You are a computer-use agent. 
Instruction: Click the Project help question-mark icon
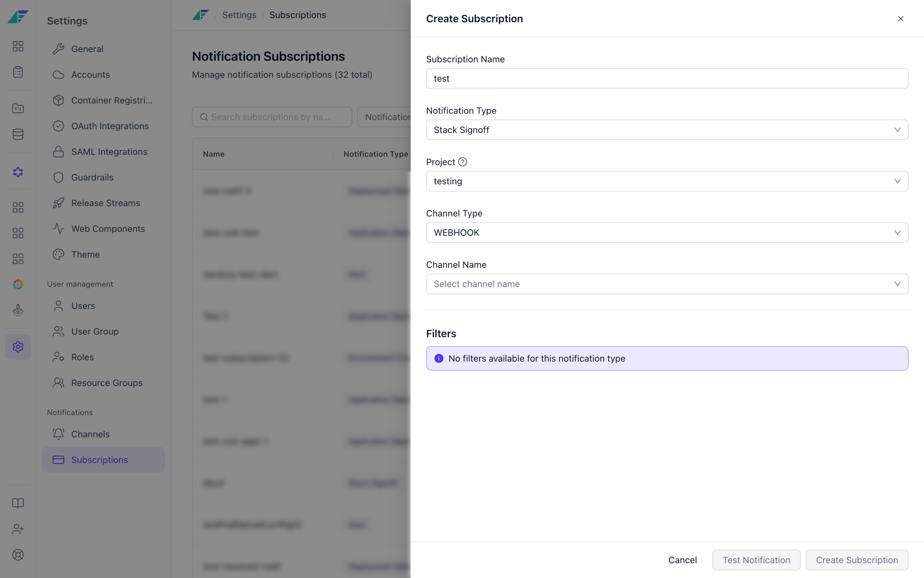(462, 162)
